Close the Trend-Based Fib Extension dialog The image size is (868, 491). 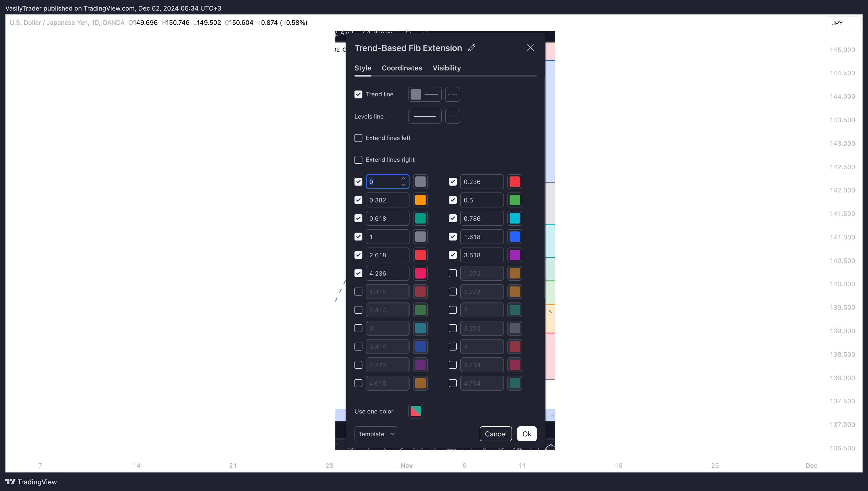(530, 48)
